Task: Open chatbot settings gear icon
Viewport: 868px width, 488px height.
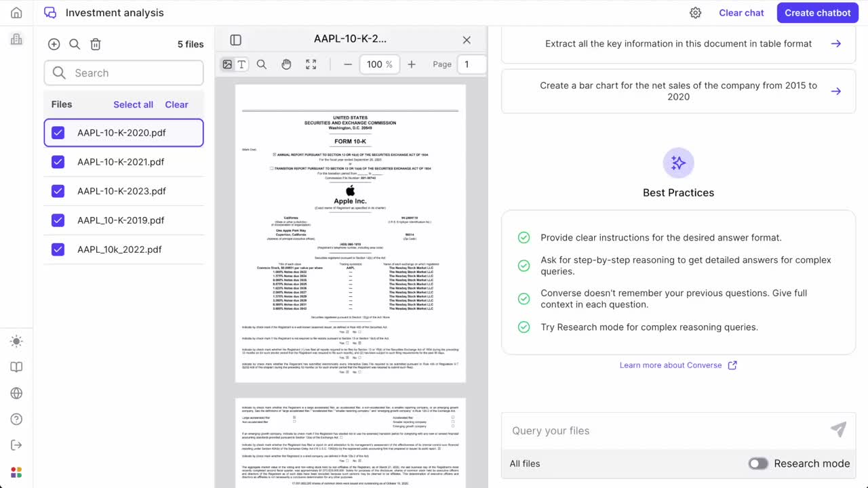Action: tap(695, 13)
